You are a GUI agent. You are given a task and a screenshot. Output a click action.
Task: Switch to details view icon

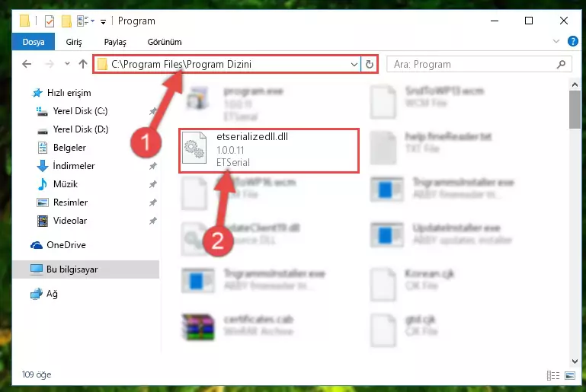click(552, 375)
